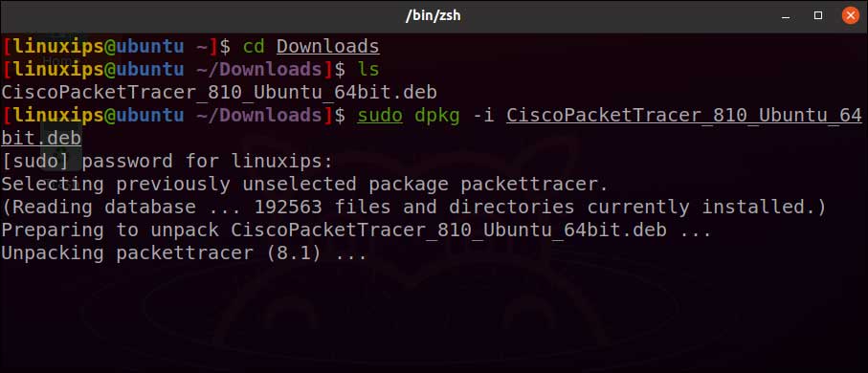Screen dimensions: 868x373
Task: Click the sudo password prompt line
Action: [167, 162]
